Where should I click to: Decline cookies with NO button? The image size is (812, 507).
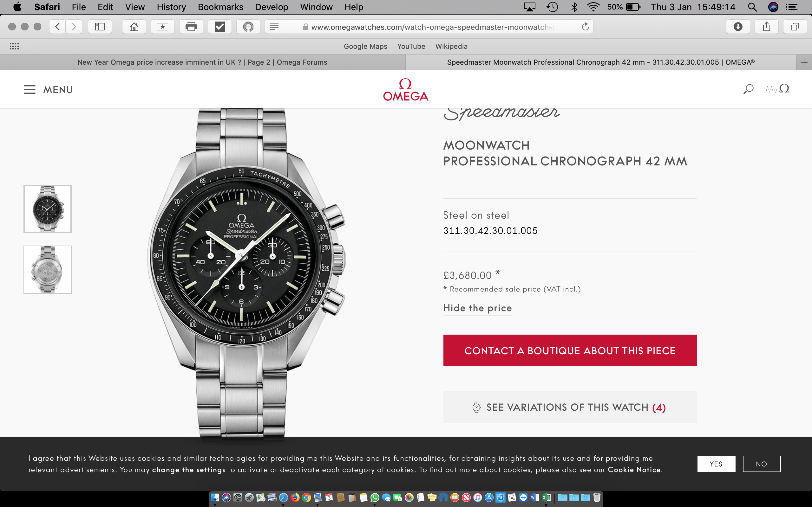[761, 464]
